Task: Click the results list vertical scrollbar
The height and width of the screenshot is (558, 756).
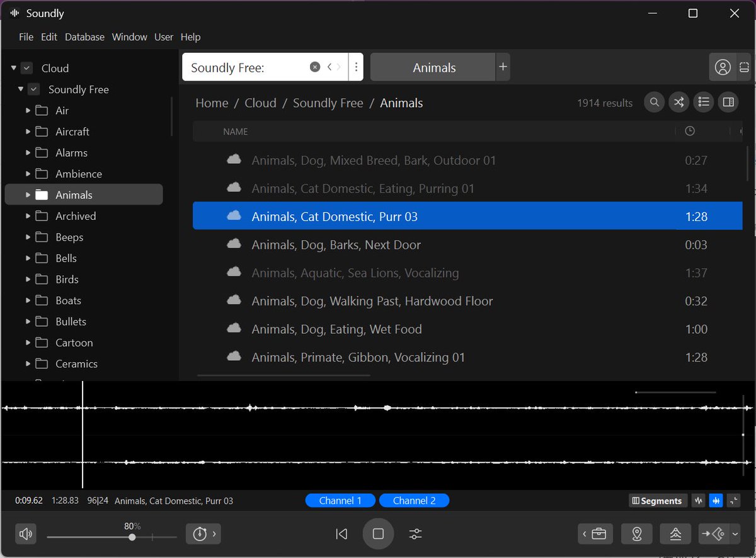Action: click(748, 164)
